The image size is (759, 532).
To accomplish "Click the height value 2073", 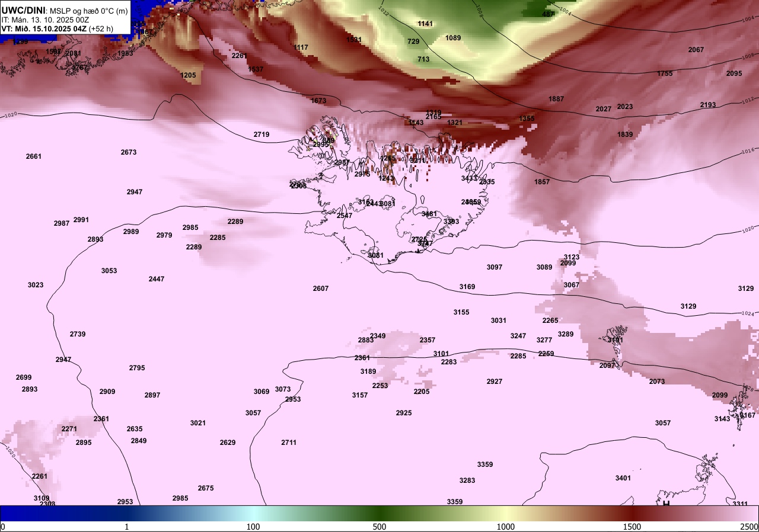I will 657,382.
